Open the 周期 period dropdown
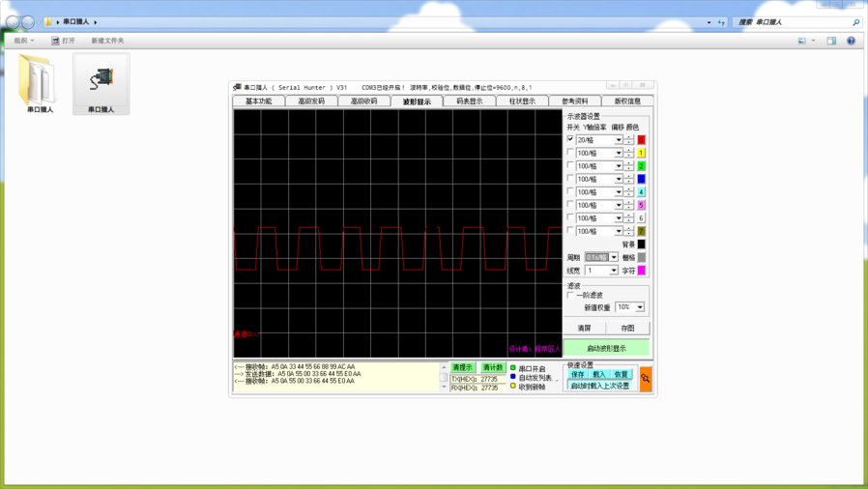 coord(614,257)
